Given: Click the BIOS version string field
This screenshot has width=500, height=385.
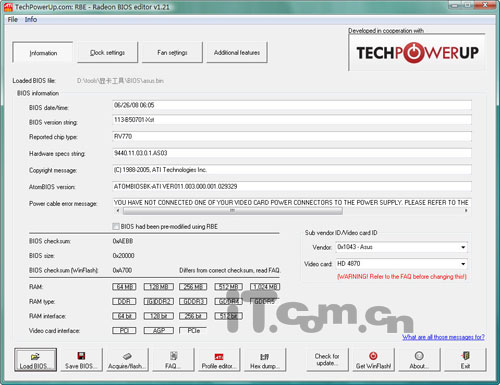Looking at the screenshot, I should 292,120.
